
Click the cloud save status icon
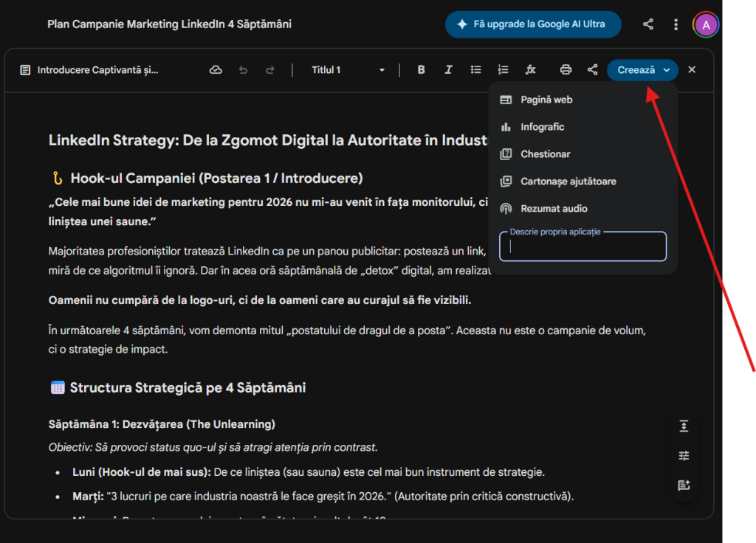[x=216, y=70]
